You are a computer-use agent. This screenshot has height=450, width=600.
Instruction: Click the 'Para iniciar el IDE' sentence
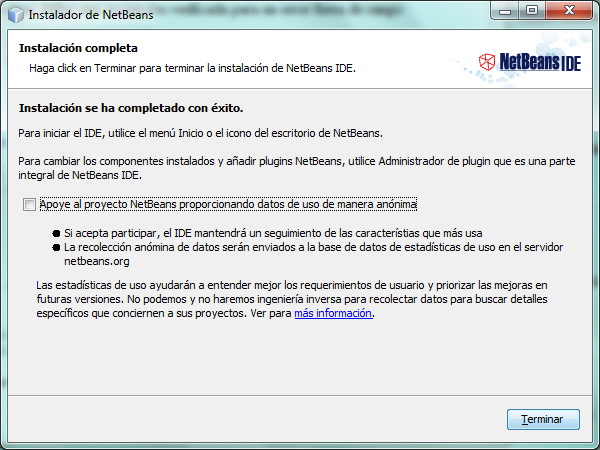point(201,133)
